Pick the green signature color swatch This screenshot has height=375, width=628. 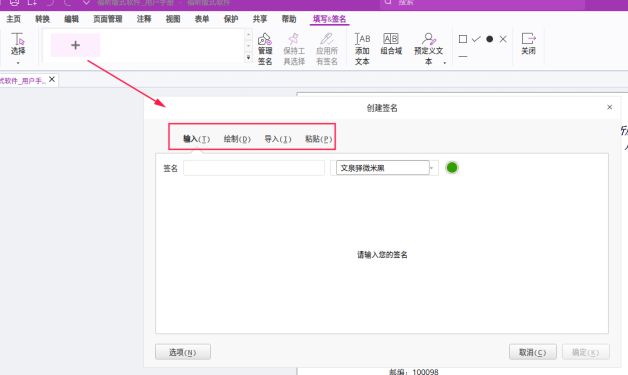point(452,167)
